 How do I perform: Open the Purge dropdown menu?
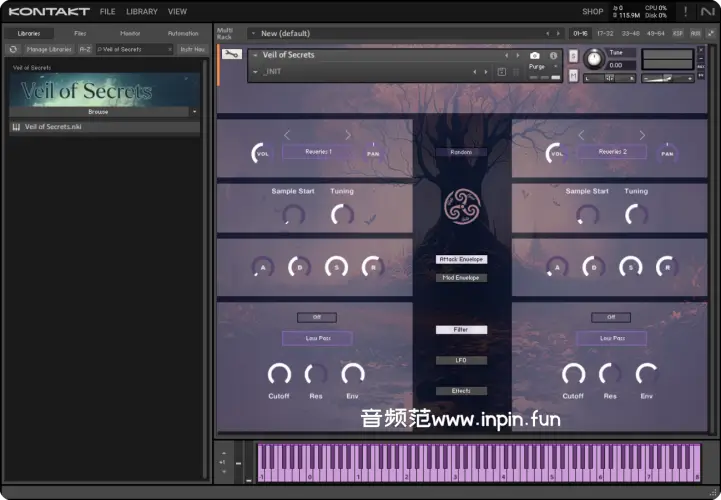tap(543, 67)
